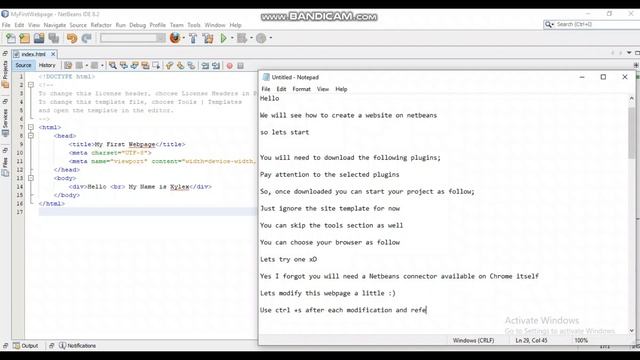Toggle Highlight Search in editor toolbar
Viewport: 640px width, 360px height.
(x=145, y=65)
